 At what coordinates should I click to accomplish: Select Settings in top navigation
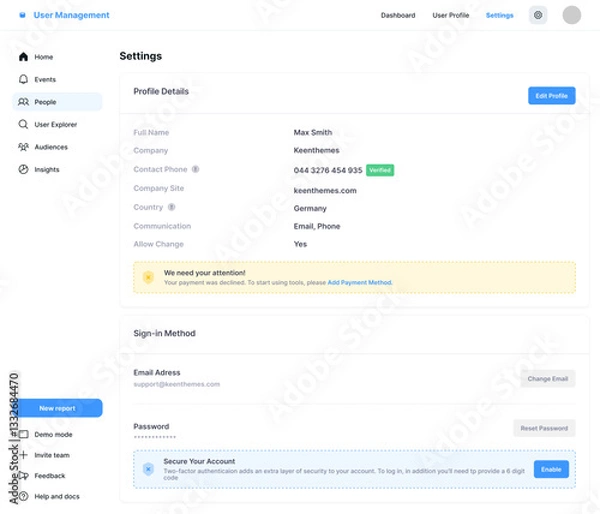499,15
